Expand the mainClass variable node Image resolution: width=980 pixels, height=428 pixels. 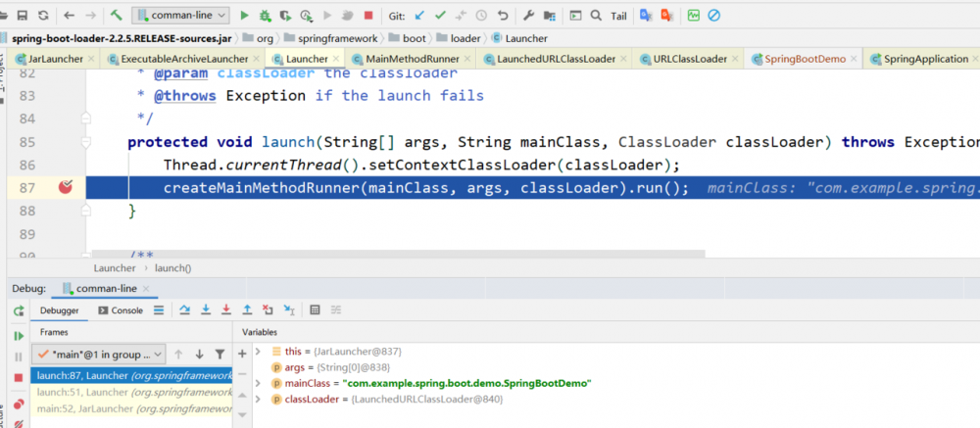(x=258, y=384)
